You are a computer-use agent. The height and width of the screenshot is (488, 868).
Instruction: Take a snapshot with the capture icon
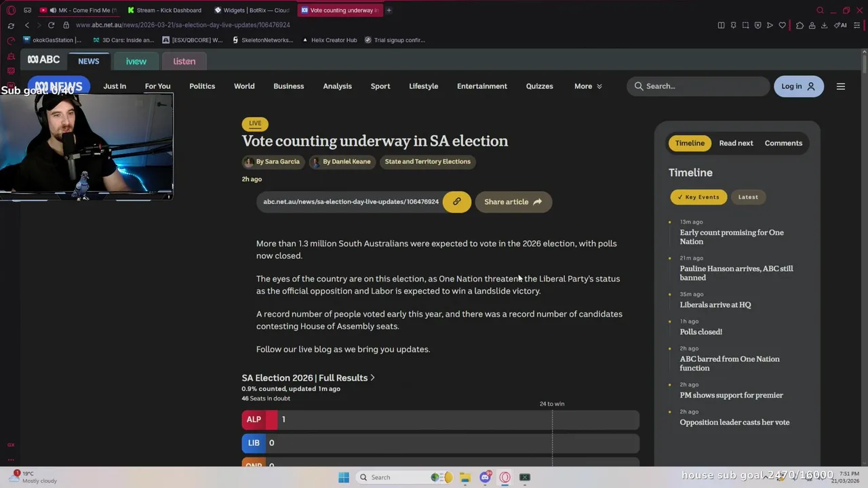coord(745,25)
